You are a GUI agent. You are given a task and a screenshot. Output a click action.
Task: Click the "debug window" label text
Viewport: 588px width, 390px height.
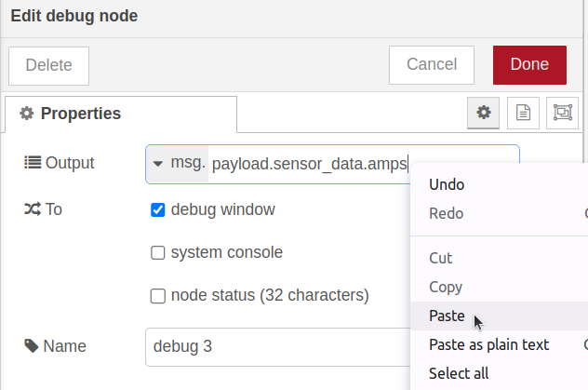click(x=222, y=209)
